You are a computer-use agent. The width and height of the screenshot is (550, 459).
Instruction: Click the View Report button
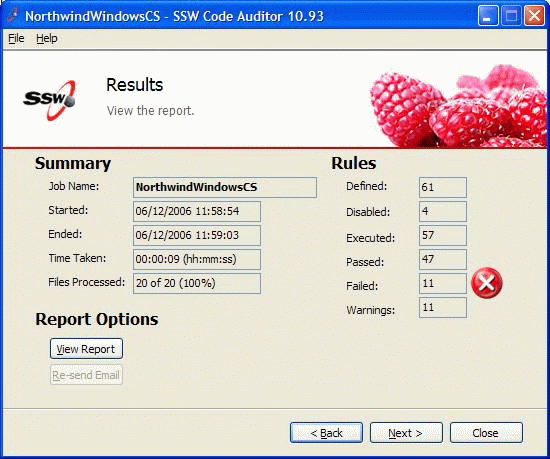[86, 349]
